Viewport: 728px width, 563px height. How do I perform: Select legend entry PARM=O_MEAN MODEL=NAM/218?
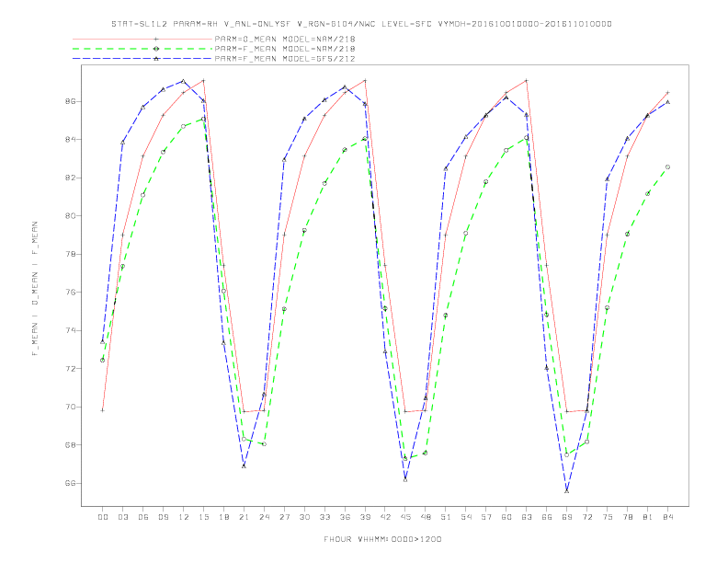(285, 39)
